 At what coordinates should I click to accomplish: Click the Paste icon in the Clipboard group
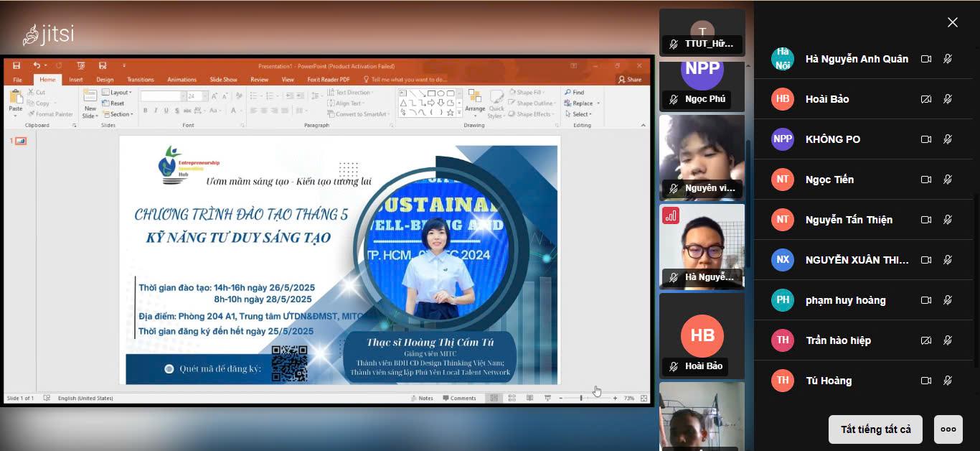tap(16, 101)
